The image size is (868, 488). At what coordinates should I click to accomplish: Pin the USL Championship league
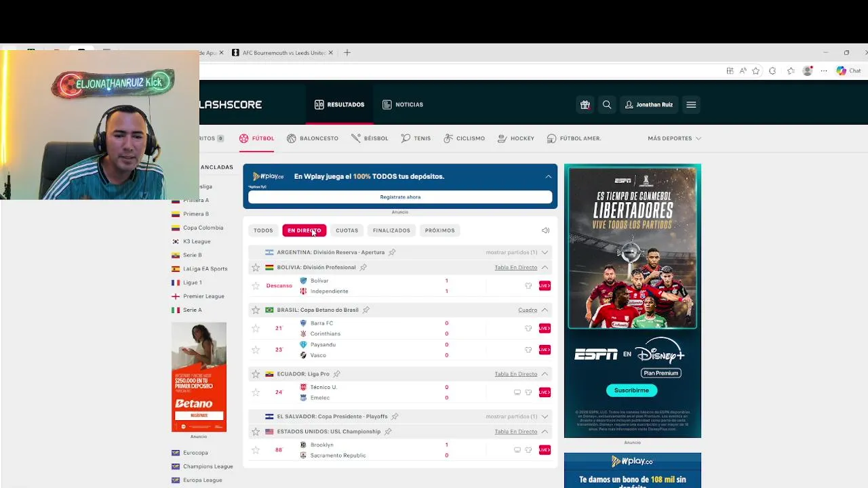[388, 431]
